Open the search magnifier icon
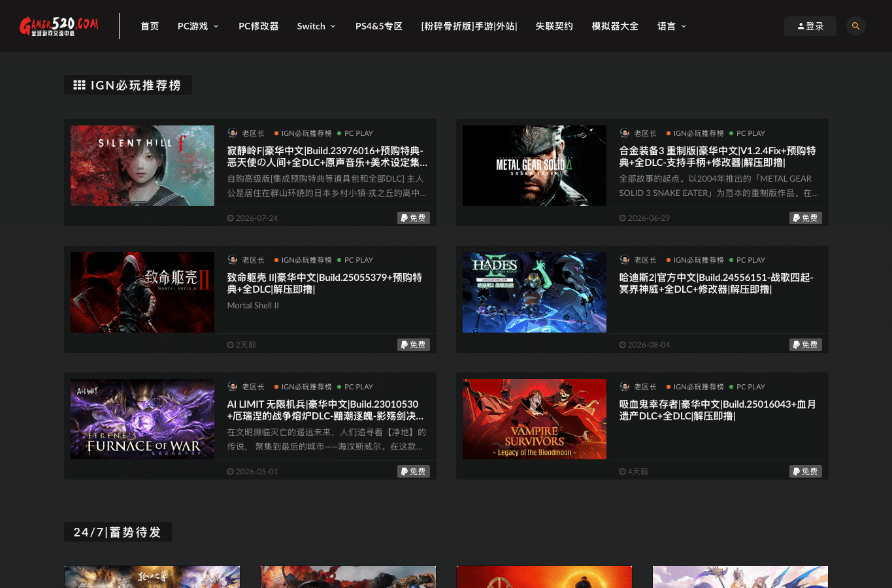The image size is (892, 588). click(x=855, y=26)
